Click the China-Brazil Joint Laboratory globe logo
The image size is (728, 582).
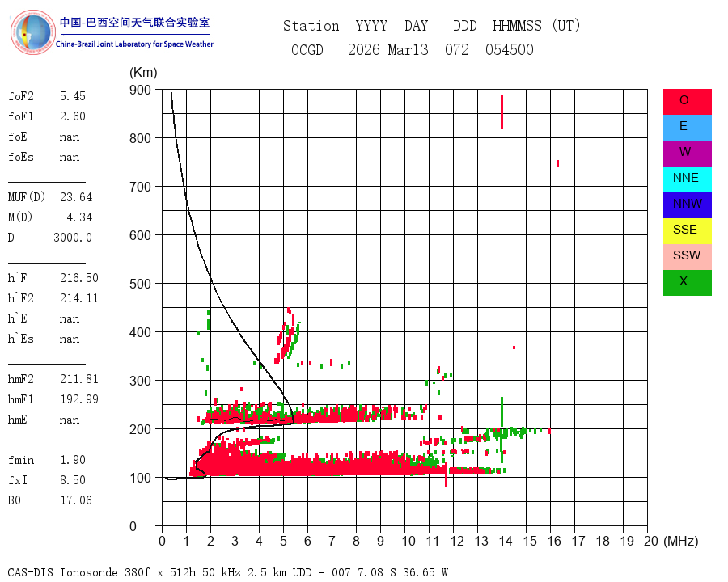click(32, 32)
